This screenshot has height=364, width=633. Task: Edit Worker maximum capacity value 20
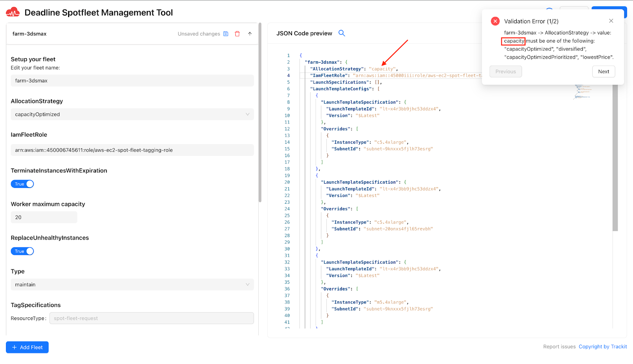[44, 217]
